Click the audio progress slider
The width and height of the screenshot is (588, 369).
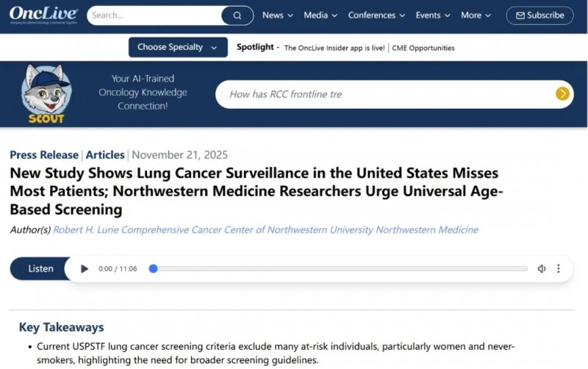(340, 269)
